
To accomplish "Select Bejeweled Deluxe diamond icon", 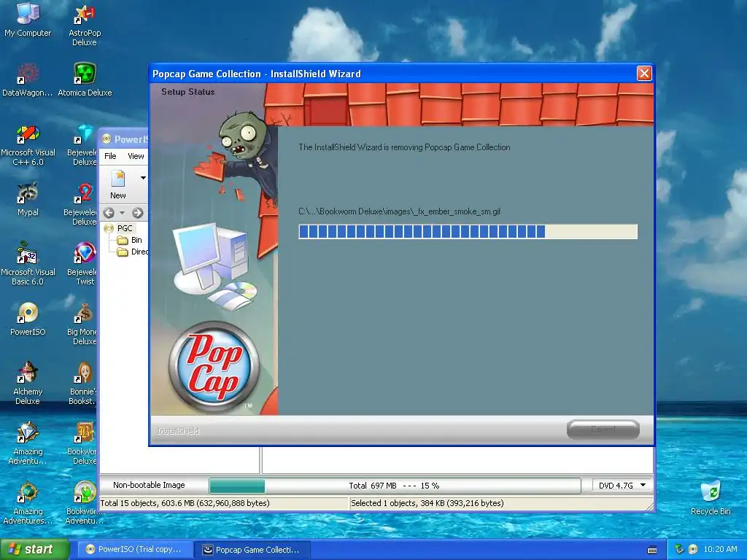I will (83, 145).
